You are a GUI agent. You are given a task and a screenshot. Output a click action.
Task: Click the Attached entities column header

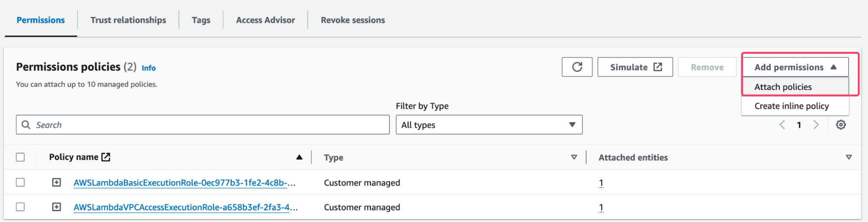click(x=633, y=157)
